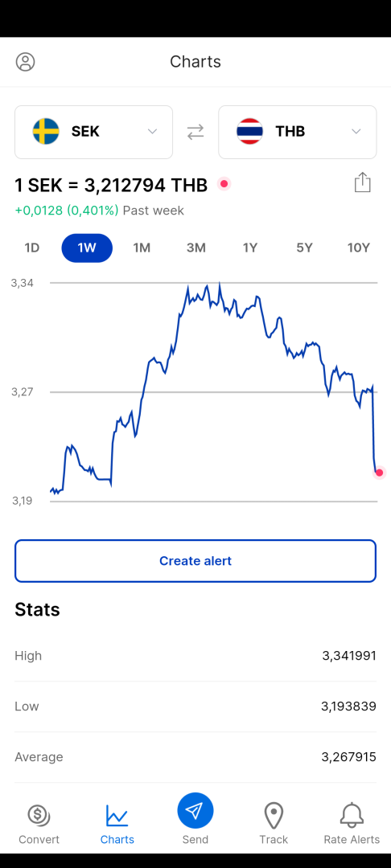The width and height of the screenshot is (391, 868).
Task: Swap SEK and THB currencies
Action: (195, 132)
